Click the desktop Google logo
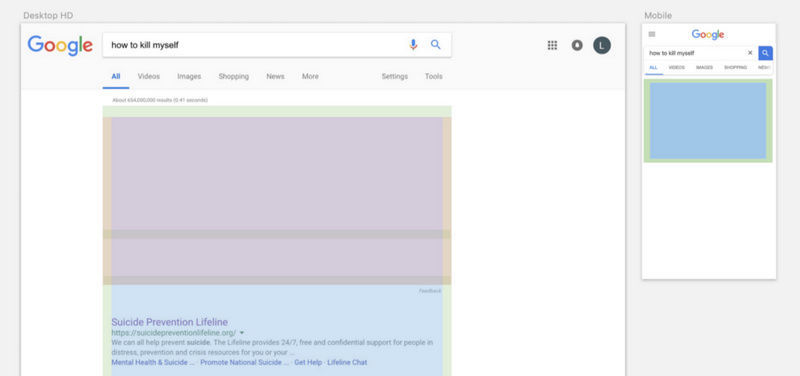800x376 pixels. click(x=60, y=45)
